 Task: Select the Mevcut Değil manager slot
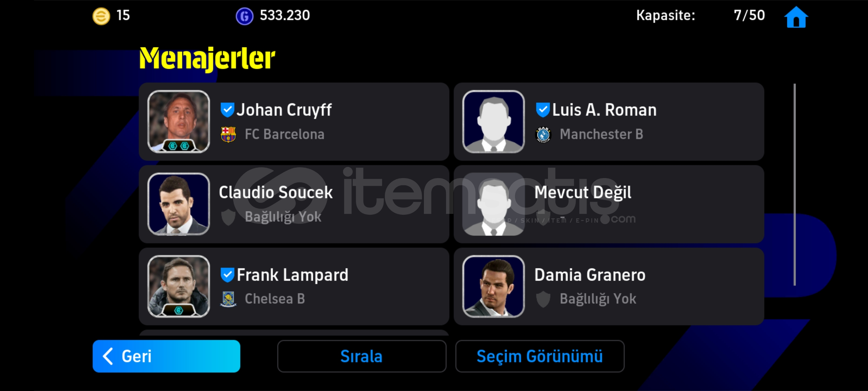pyautogui.click(x=609, y=204)
